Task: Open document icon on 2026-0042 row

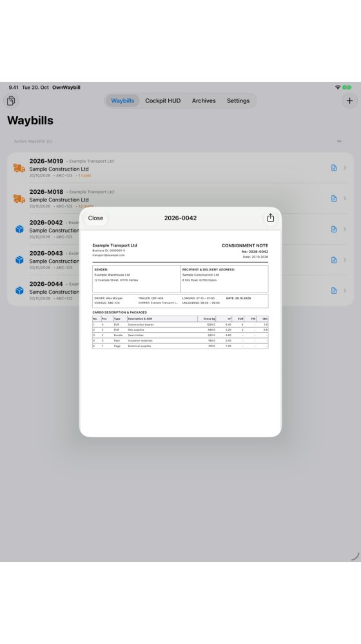Action: (x=334, y=229)
